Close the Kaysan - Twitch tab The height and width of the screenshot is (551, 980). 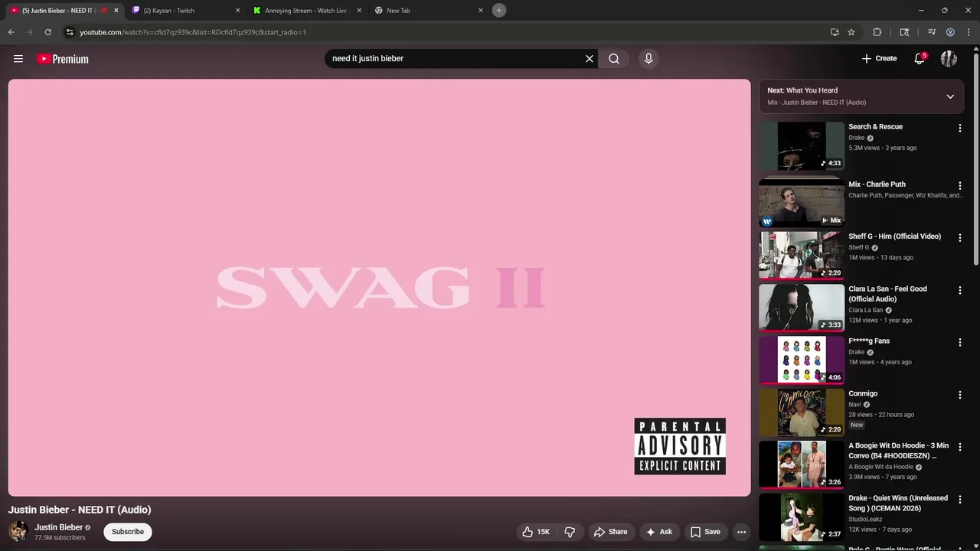point(237,11)
